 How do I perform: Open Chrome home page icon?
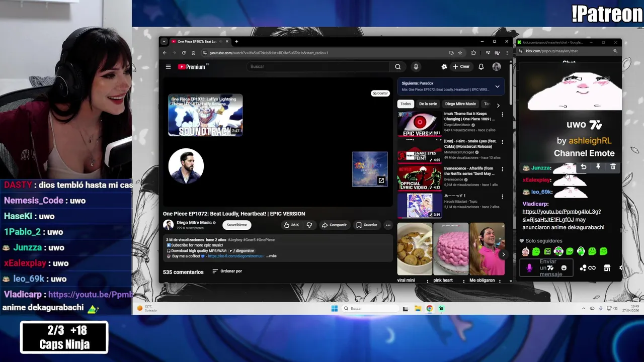click(193, 53)
